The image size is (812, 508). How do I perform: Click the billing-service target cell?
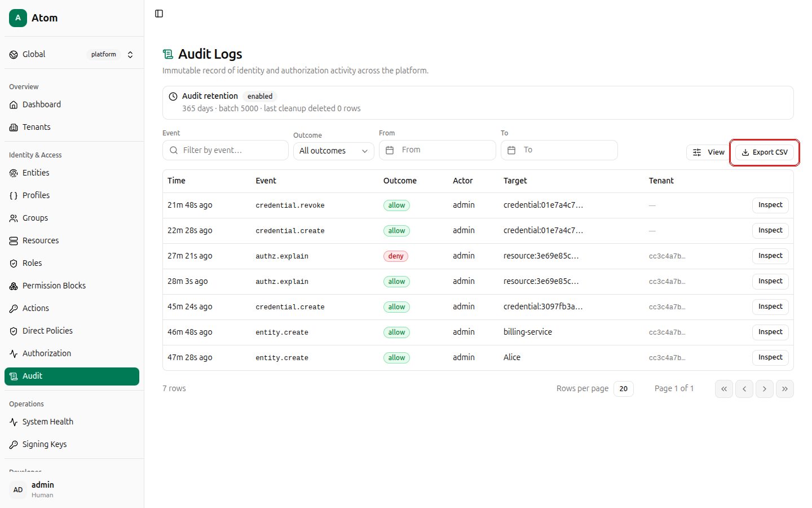528,332
